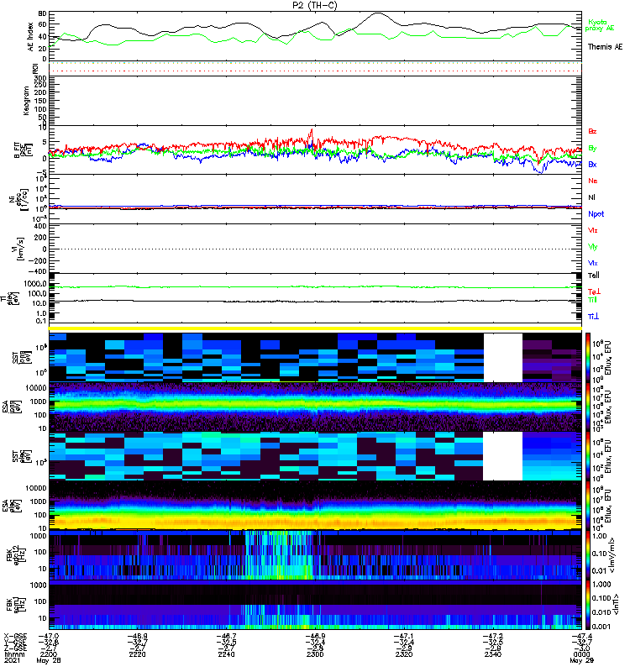This screenshot has height=672, width=630.
Task: Click the plot title P2 (TH-C)
Action: tap(315, 5)
